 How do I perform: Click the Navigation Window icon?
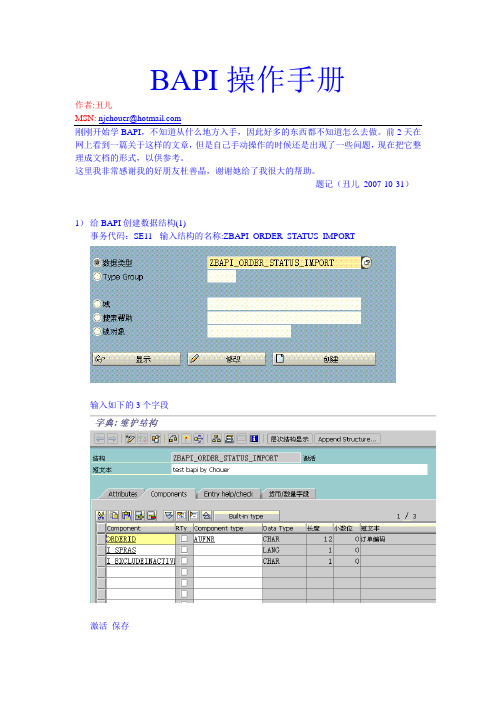pos(229,439)
